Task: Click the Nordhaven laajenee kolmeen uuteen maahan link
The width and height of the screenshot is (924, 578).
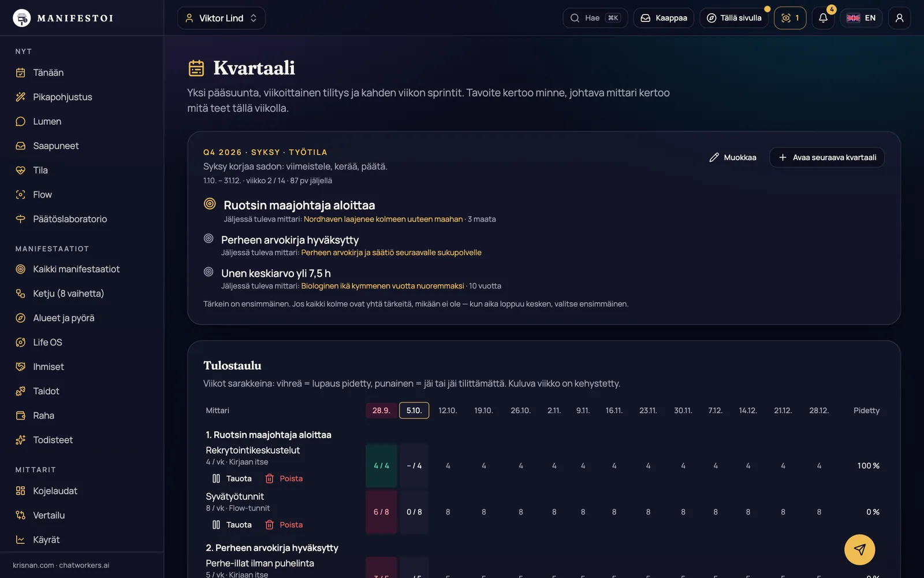Action: (383, 219)
